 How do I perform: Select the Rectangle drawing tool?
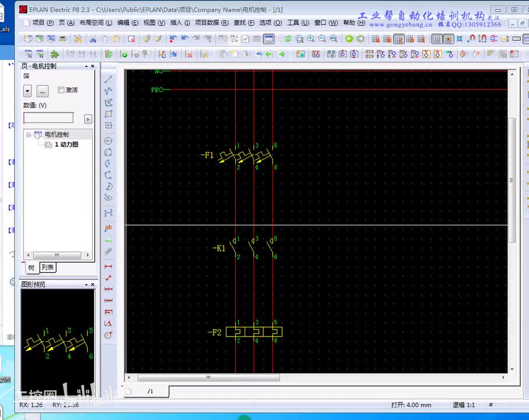[x=108, y=114]
